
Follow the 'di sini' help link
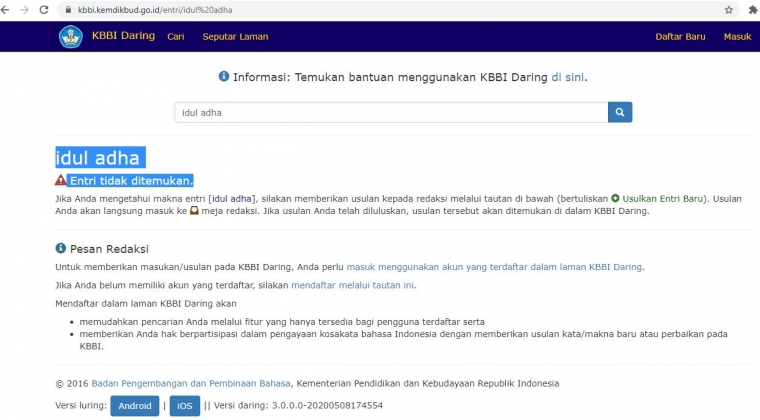point(568,77)
